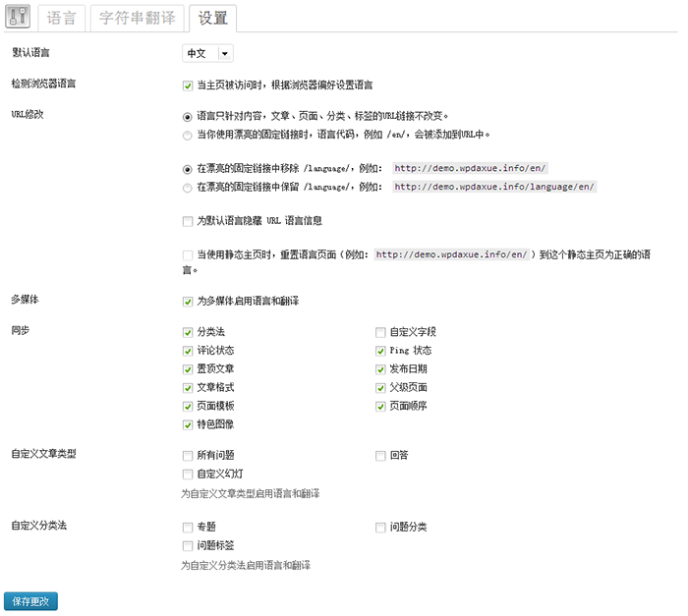This screenshot has height=616, width=688.
Task: Enable the 所有问题 custom post type
Action: [x=188, y=456]
